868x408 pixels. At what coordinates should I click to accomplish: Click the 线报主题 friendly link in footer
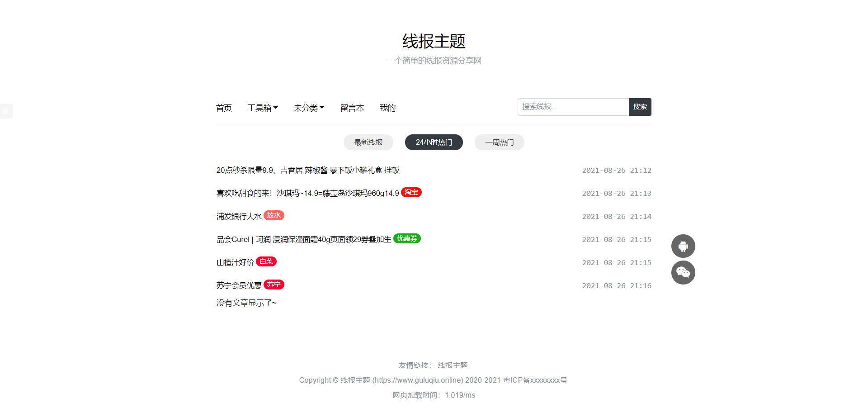pyautogui.click(x=453, y=365)
